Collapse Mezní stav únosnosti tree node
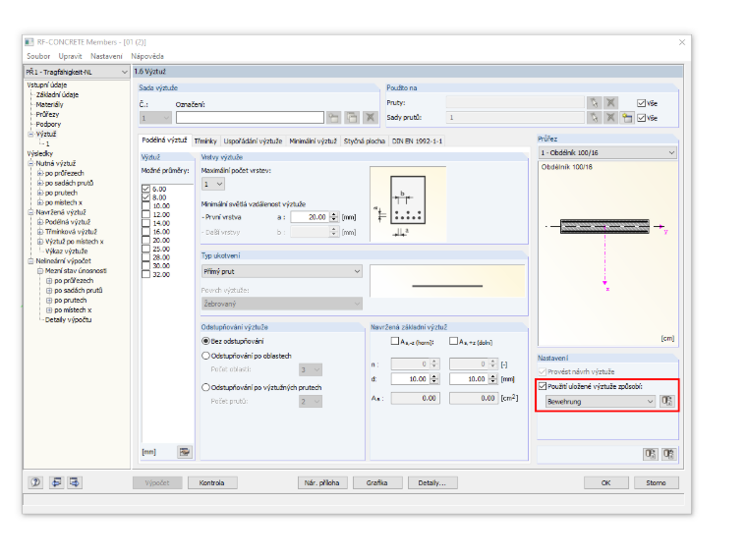This screenshot has height=560, width=747. pos(40,271)
